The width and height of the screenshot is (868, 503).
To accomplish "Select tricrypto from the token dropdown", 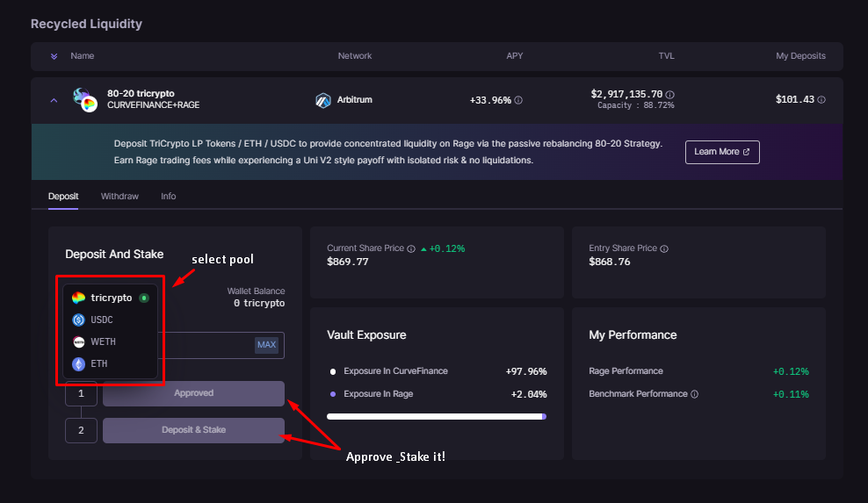I will tap(110, 298).
